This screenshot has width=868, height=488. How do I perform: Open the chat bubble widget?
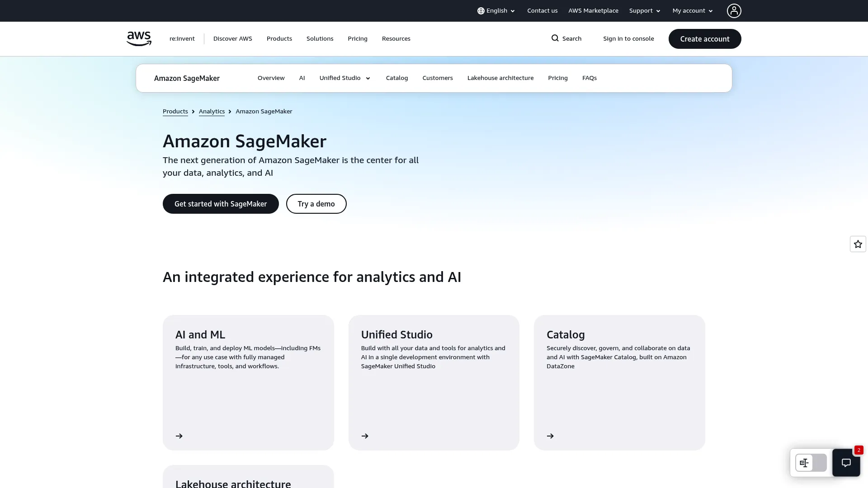click(x=846, y=463)
